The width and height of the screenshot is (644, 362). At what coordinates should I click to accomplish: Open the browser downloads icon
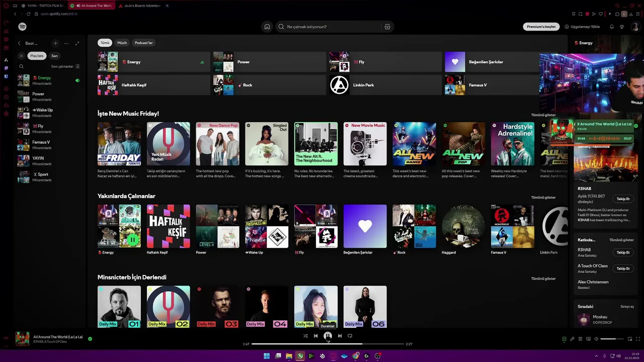pyautogui.click(x=631, y=14)
